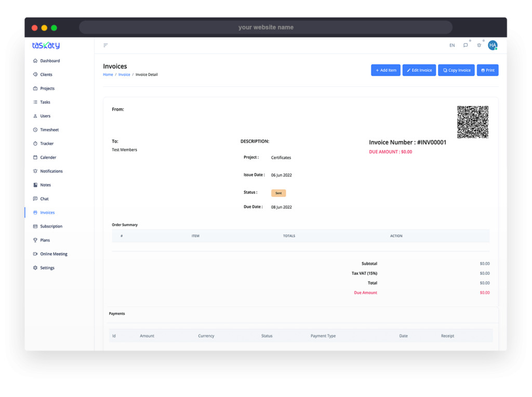Click the Timesheet clock icon
The width and height of the screenshot is (532, 397).
click(35, 130)
